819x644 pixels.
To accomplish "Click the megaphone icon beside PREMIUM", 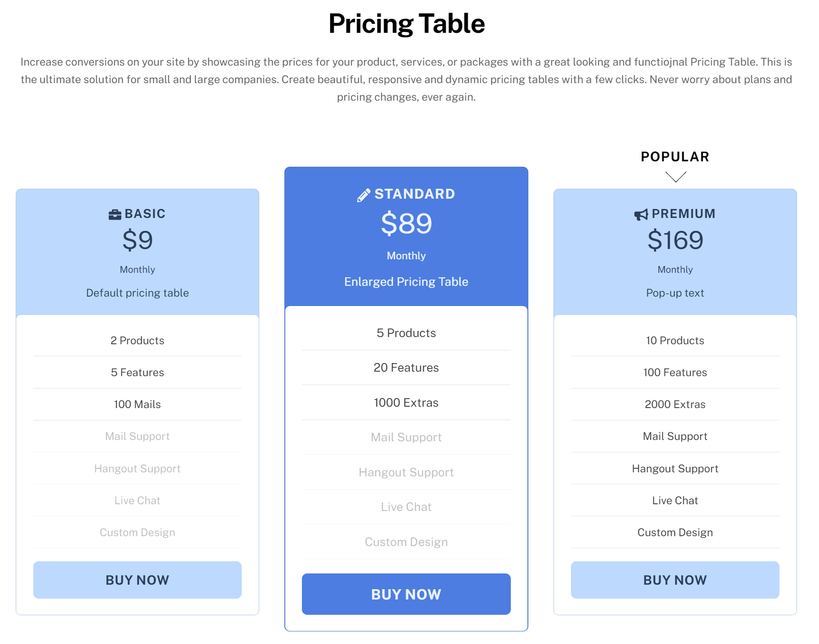I will point(641,214).
